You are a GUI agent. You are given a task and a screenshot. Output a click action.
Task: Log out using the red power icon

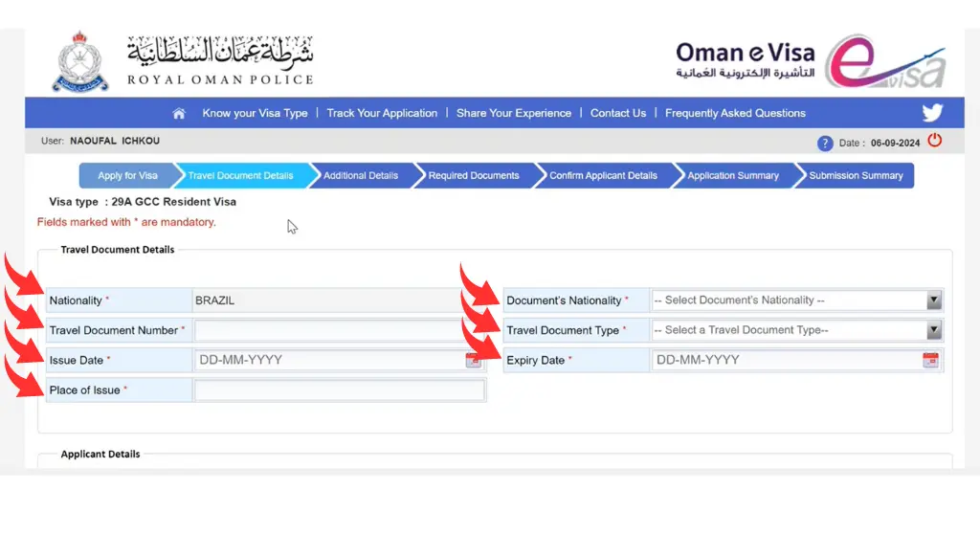pyautogui.click(x=934, y=141)
